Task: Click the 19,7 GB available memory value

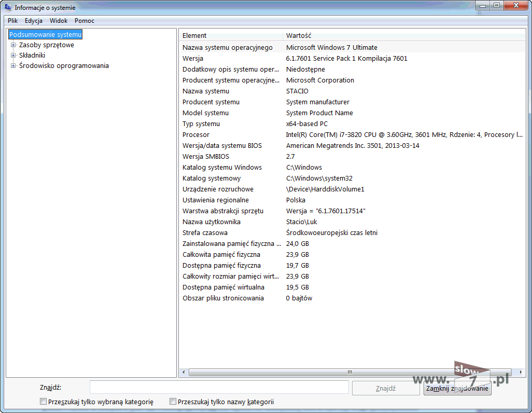Action: (x=298, y=265)
